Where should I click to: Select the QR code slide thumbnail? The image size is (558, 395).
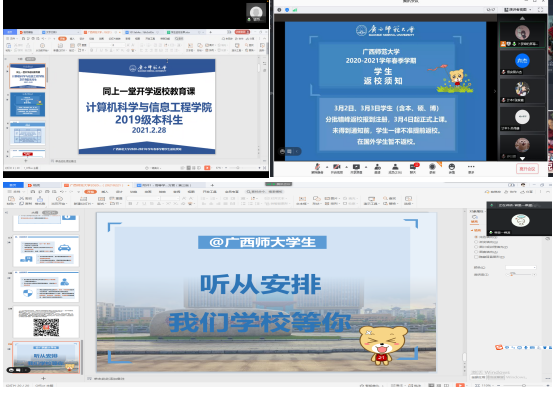(46, 322)
